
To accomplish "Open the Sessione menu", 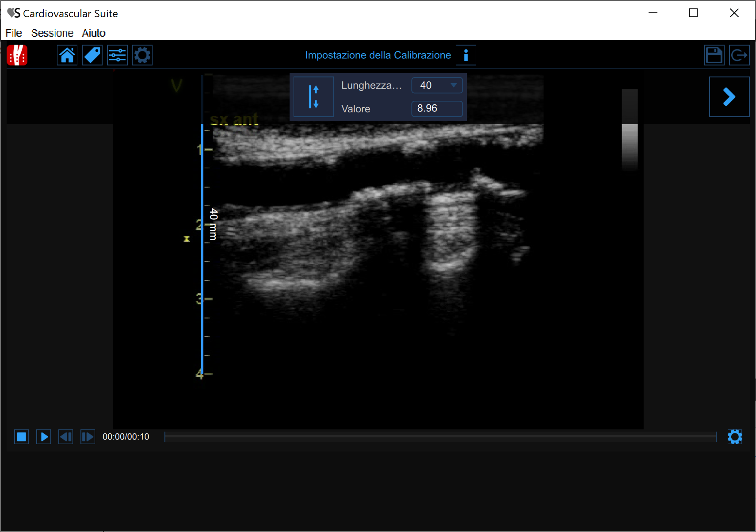I will click(52, 33).
